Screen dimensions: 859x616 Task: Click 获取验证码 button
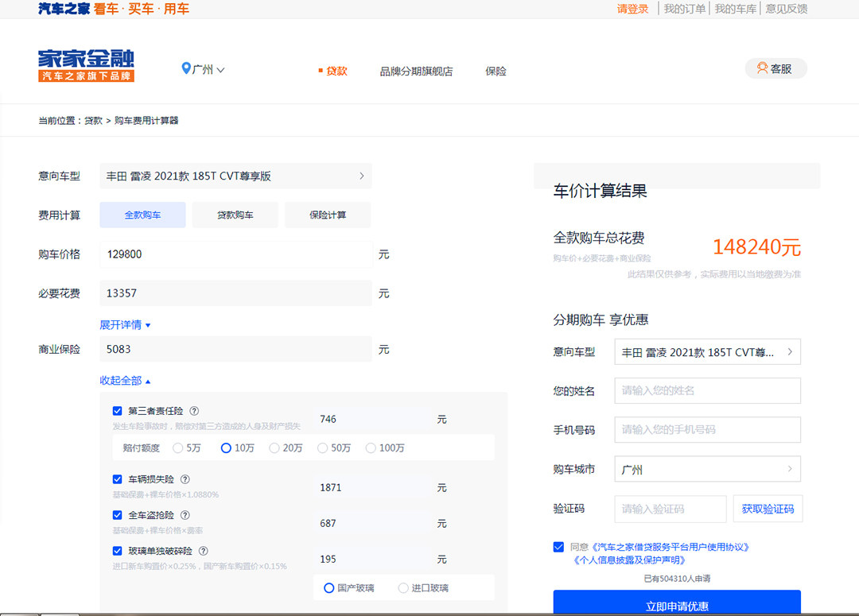click(x=768, y=509)
